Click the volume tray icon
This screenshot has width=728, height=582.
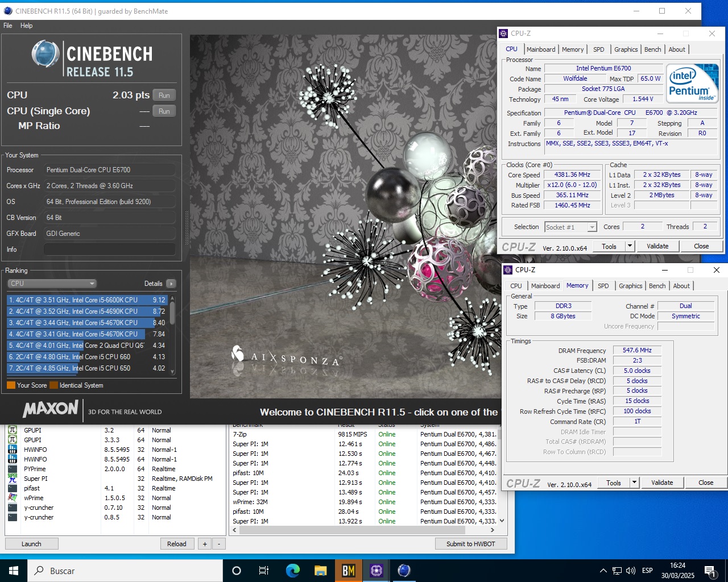[x=630, y=571]
